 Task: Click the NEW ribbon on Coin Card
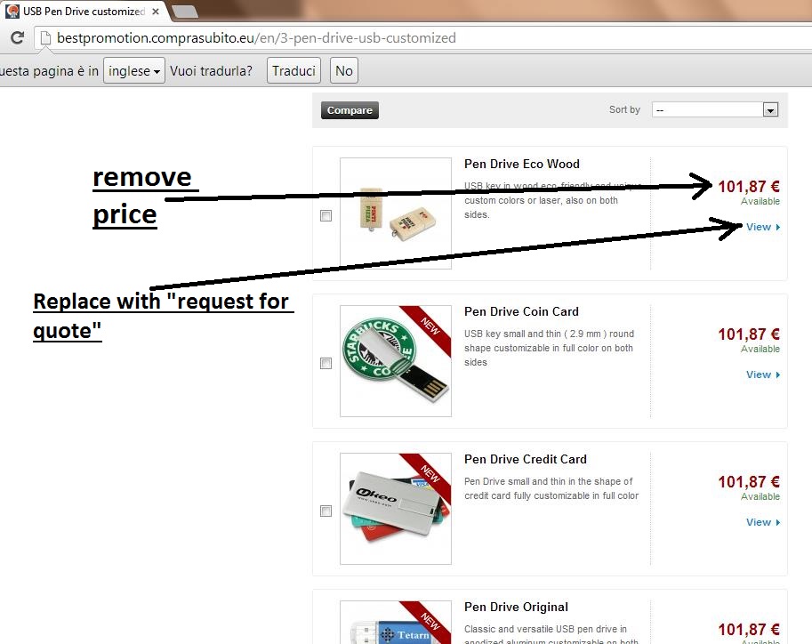coord(429,328)
